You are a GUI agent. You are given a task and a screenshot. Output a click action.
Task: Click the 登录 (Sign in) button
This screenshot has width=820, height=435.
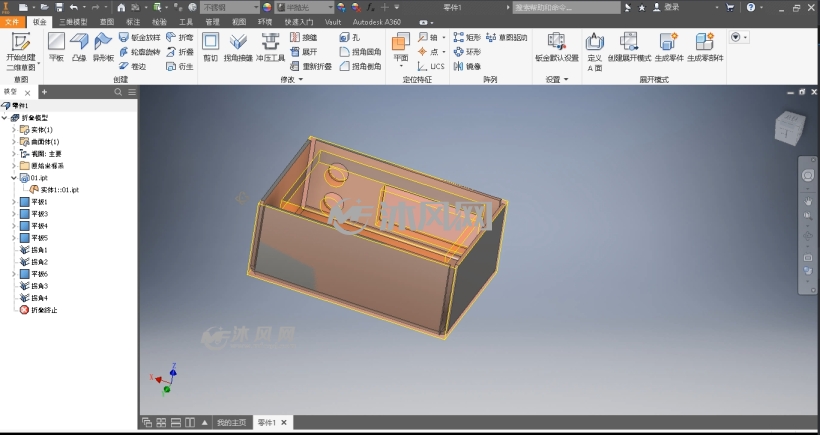click(x=667, y=7)
